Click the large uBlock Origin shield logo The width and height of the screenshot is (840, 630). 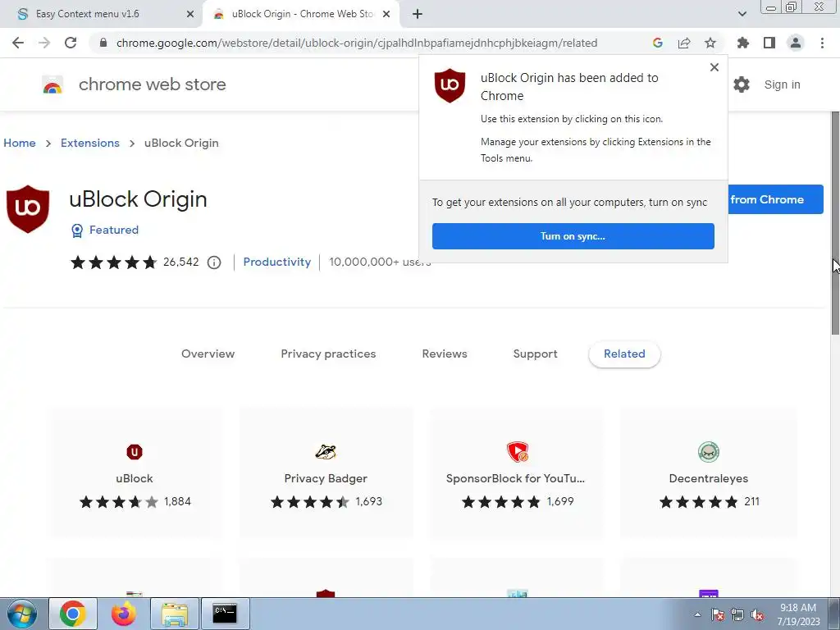coord(28,209)
